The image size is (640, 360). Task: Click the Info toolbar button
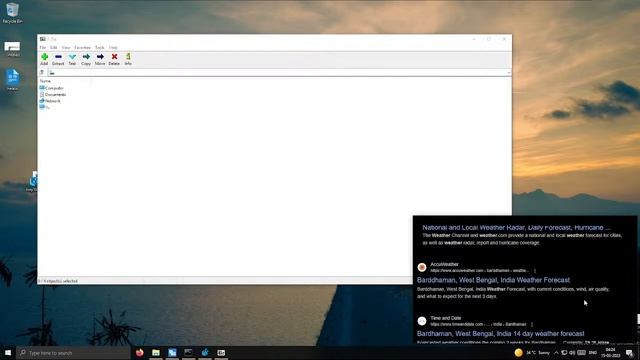tap(128, 60)
